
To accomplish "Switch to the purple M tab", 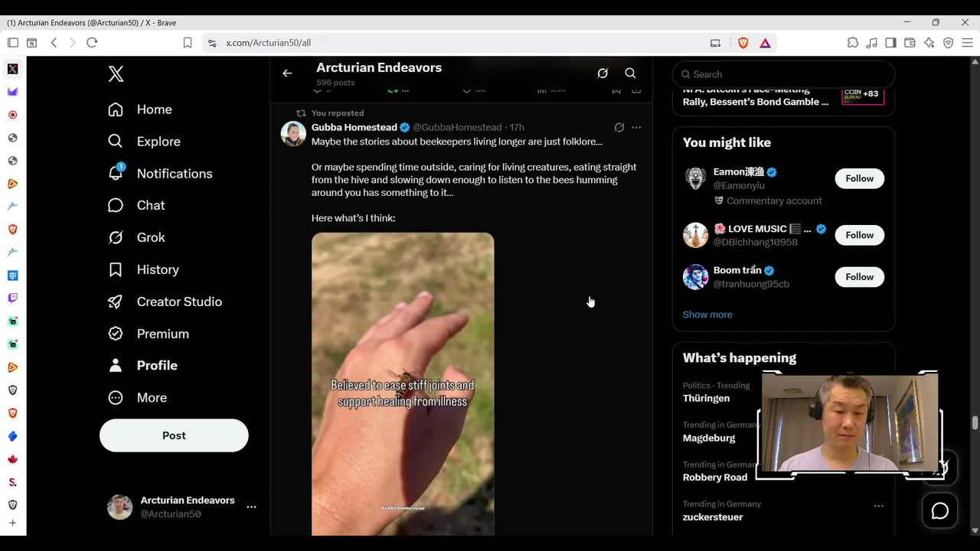I will tap(13, 92).
